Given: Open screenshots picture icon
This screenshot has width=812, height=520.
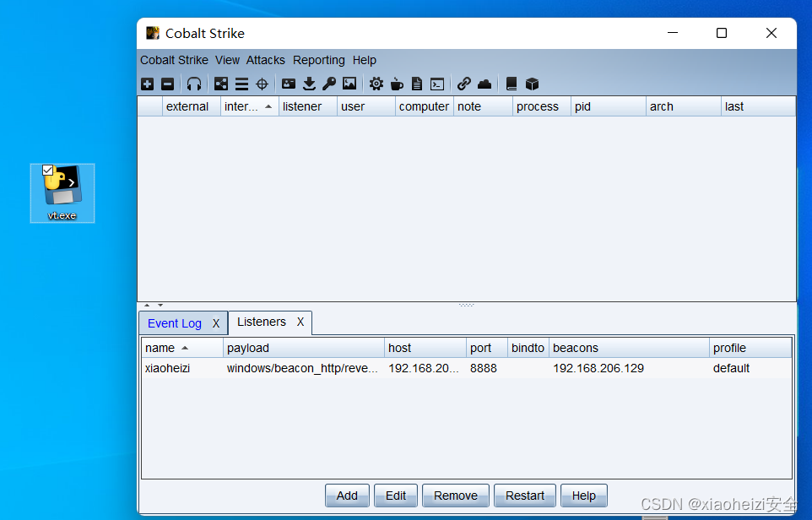Looking at the screenshot, I should [349, 84].
